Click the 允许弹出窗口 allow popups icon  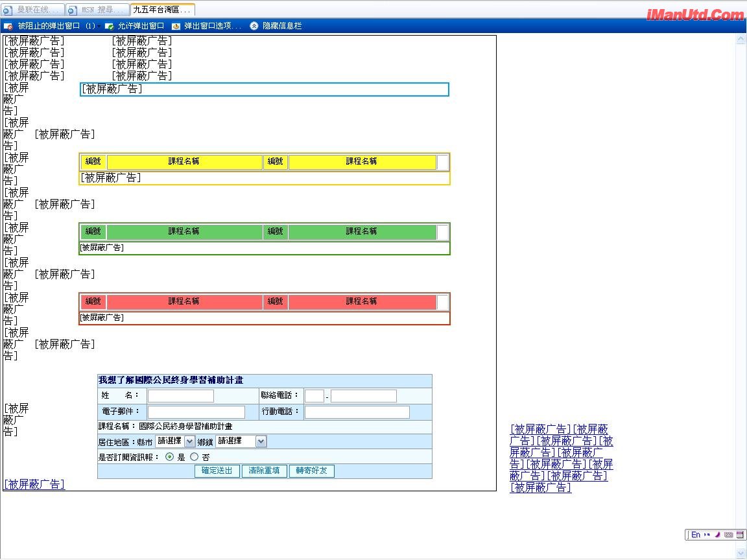coord(110,26)
